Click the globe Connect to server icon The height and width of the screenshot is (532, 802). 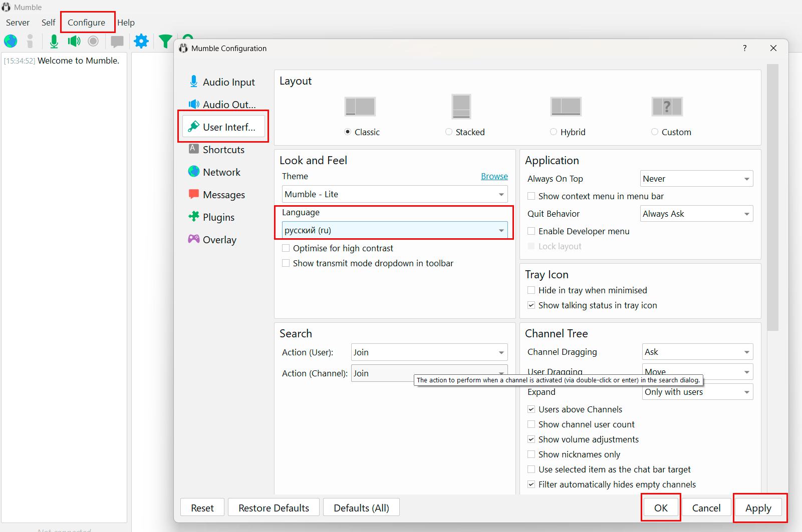(11, 41)
